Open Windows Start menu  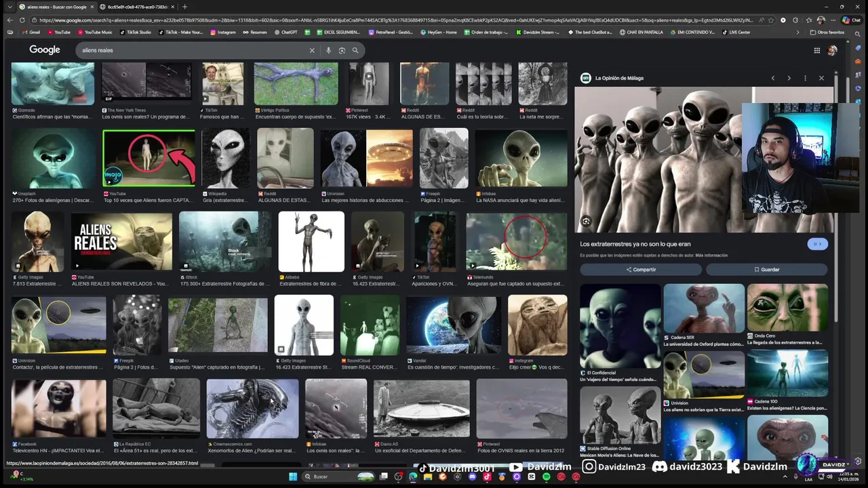pos(293,476)
